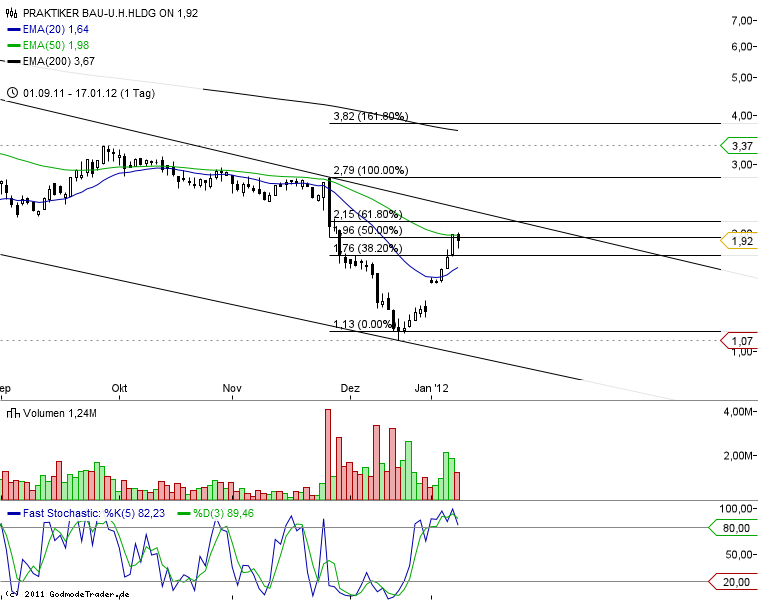Image resolution: width=758 pixels, height=600 pixels.
Task: Click the 4,00 price axis label
Action: click(x=743, y=116)
